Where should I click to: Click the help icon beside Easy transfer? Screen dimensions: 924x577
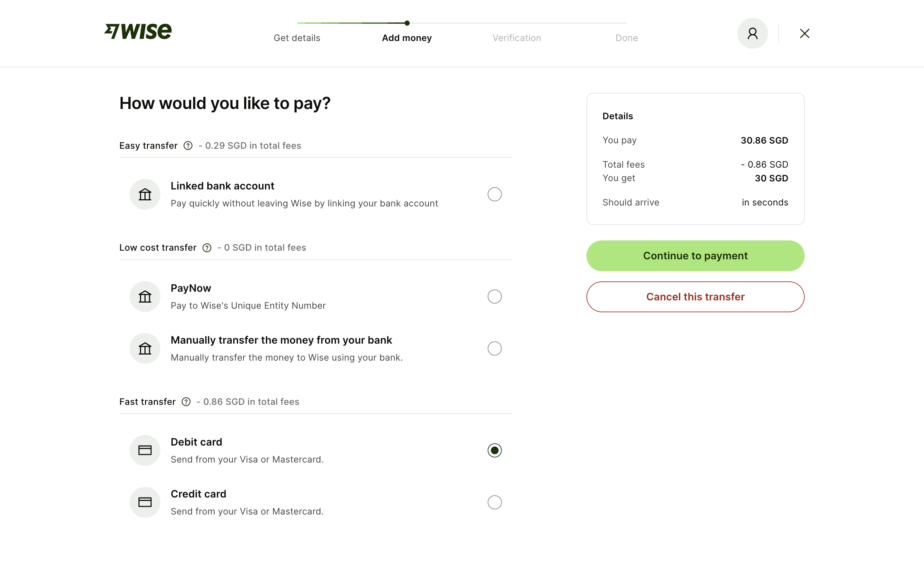point(188,146)
